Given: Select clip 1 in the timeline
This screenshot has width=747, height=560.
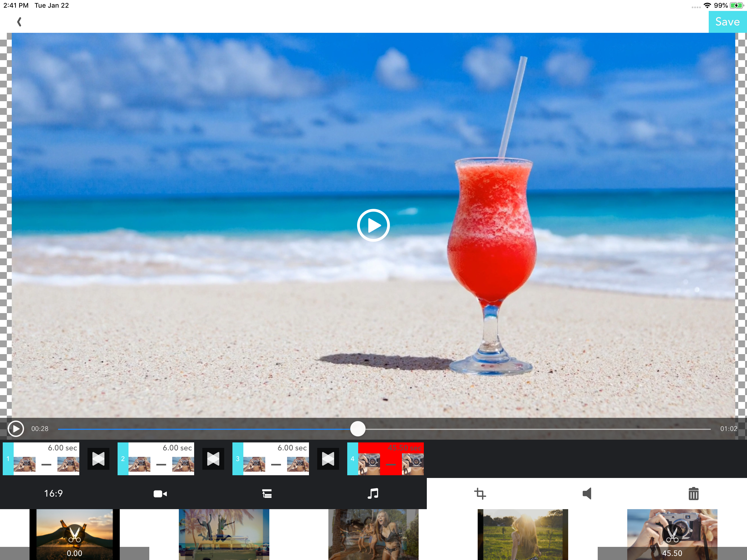Looking at the screenshot, I should [42, 459].
